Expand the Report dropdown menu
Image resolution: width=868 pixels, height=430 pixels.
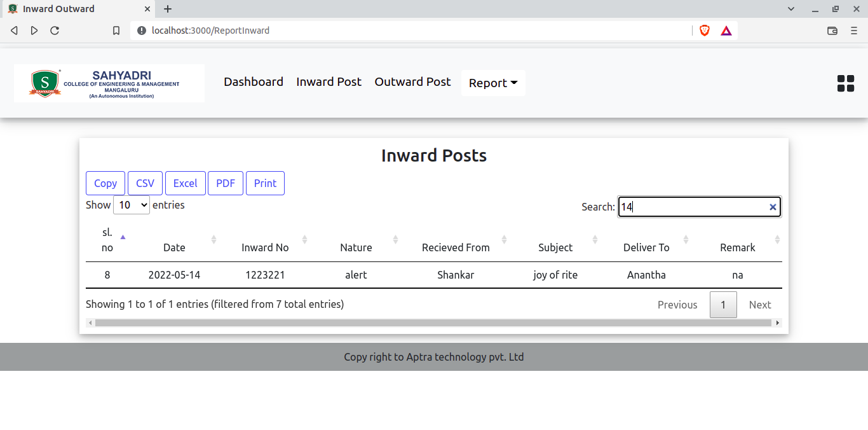pos(492,83)
